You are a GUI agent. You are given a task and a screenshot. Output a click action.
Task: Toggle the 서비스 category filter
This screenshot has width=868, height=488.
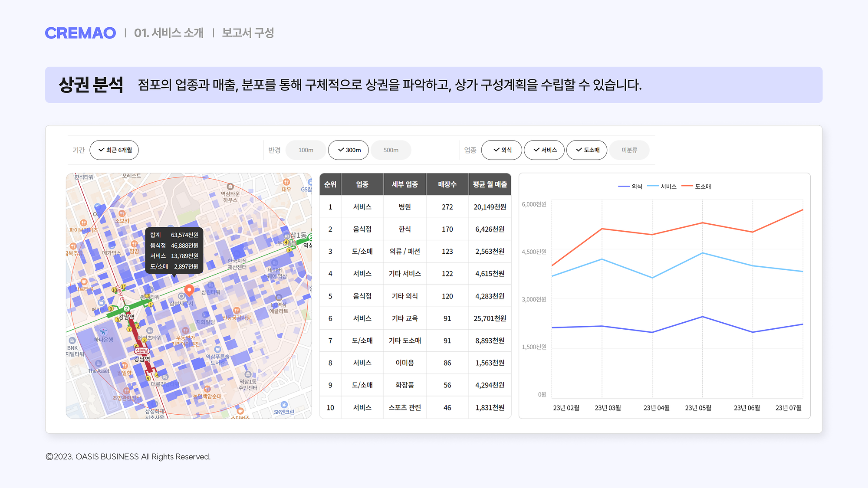click(x=544, y=150)
